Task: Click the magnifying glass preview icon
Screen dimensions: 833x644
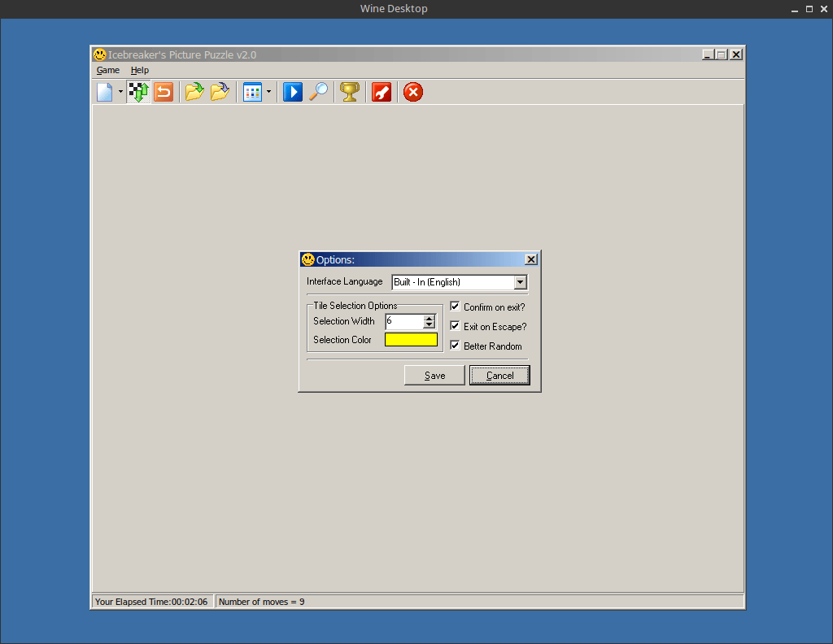Action: 319,92
